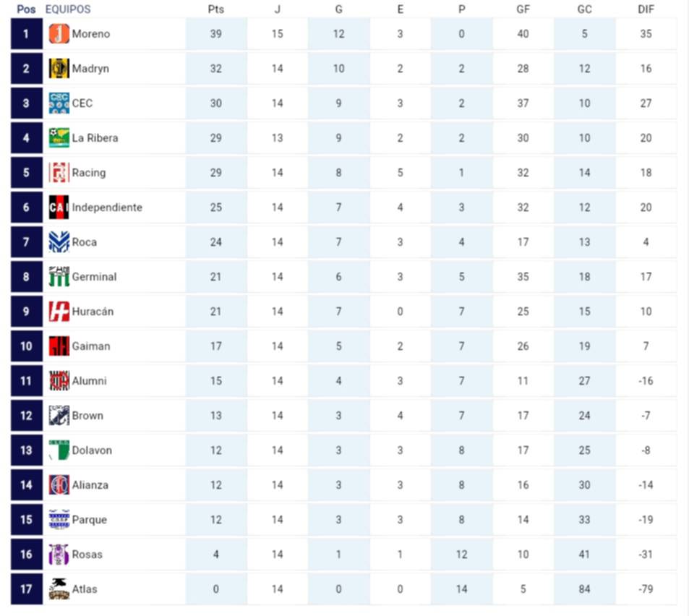689x616 pixels.
Task: Select the EQUIPOS column header
Action: pyautogui.click(x=68, y=9)
